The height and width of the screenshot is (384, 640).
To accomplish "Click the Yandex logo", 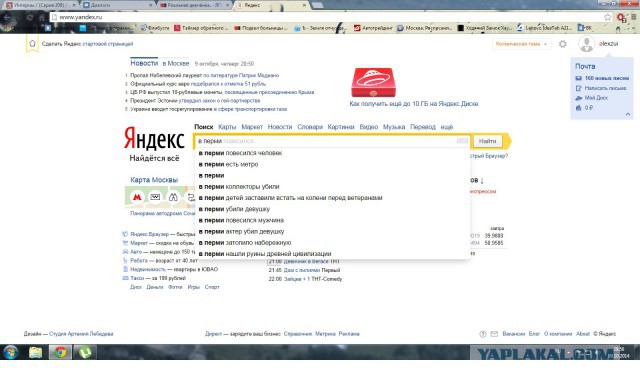I will [x=154, y=139].
